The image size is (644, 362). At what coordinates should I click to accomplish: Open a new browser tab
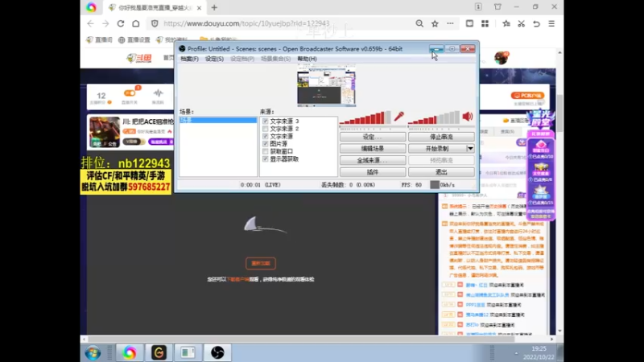click(214, 7)
